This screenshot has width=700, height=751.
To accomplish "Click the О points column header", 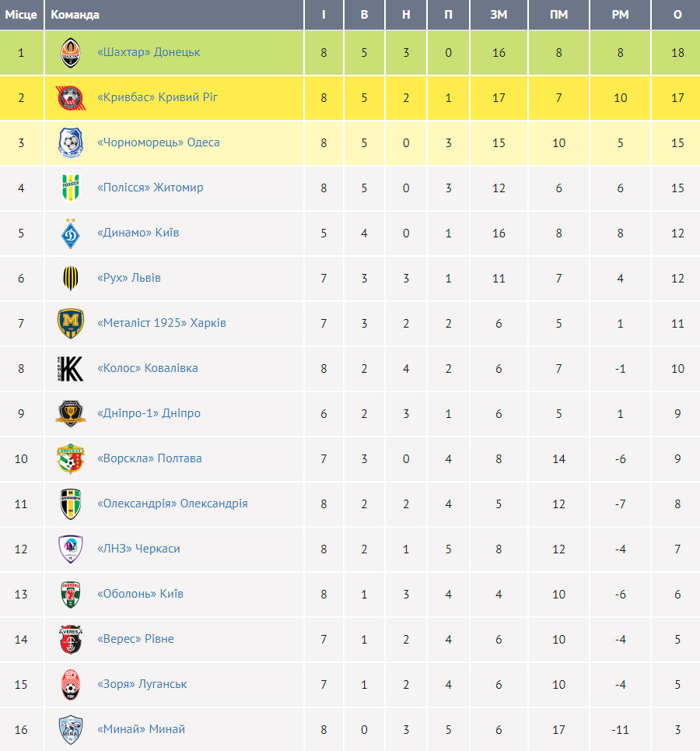I will click(677, 15).
